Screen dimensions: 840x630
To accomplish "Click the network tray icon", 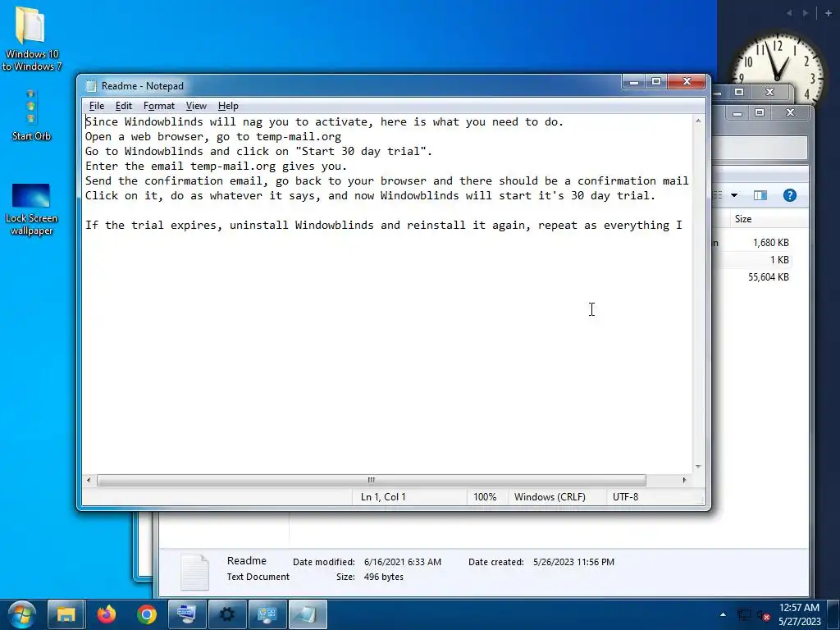I will [744, 614].
